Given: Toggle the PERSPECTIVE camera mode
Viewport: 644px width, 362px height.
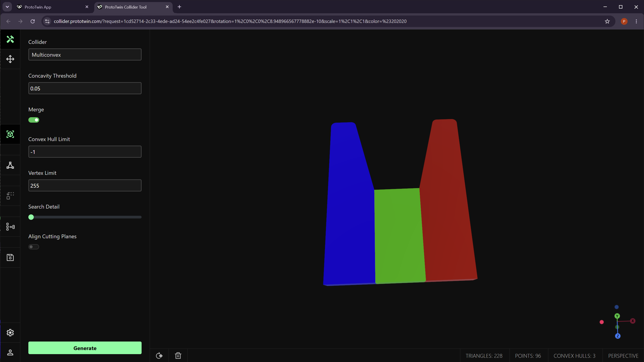Looking at the screenshot, I should (x=623, y=356).
